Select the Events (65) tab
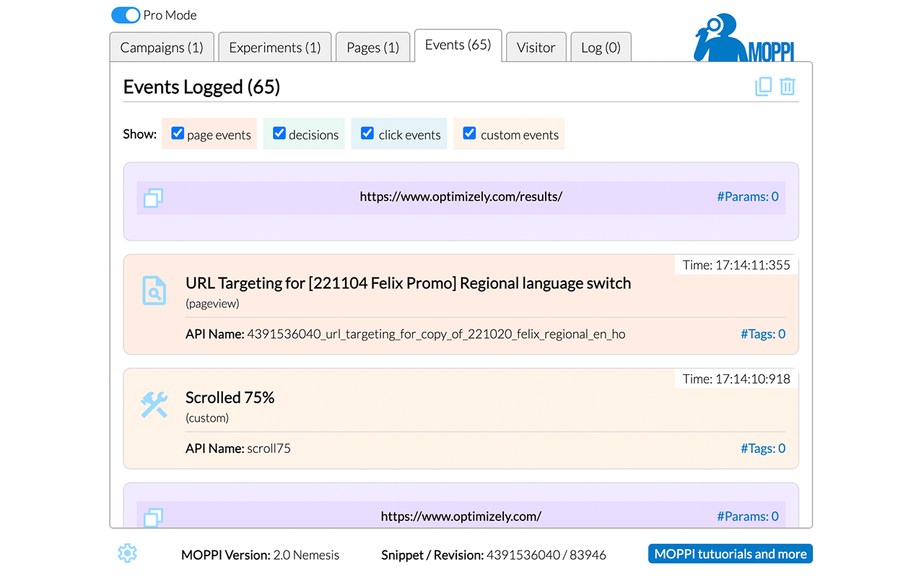 tap(458, 46)
